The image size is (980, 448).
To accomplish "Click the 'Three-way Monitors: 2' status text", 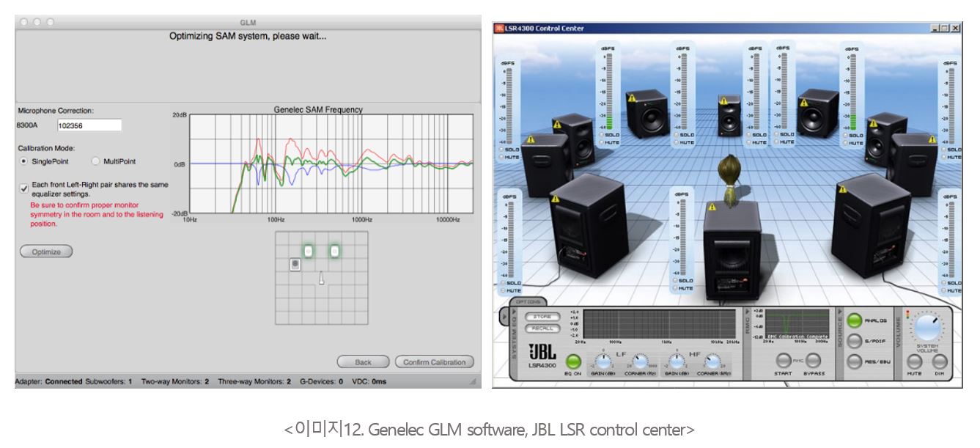I will pos(254,382).
